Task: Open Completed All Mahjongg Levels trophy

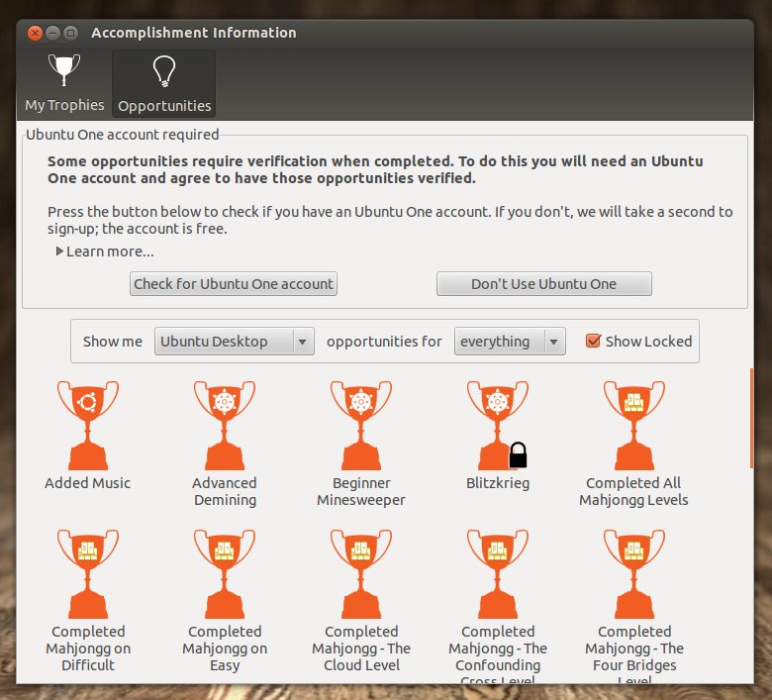Action: coord(634,425)
